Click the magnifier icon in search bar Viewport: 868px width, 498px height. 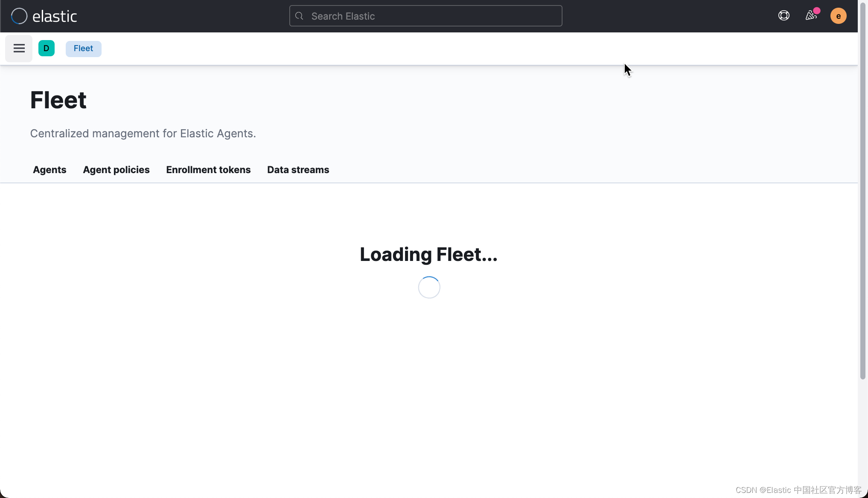pyautogui.click(x=300, y=16)
